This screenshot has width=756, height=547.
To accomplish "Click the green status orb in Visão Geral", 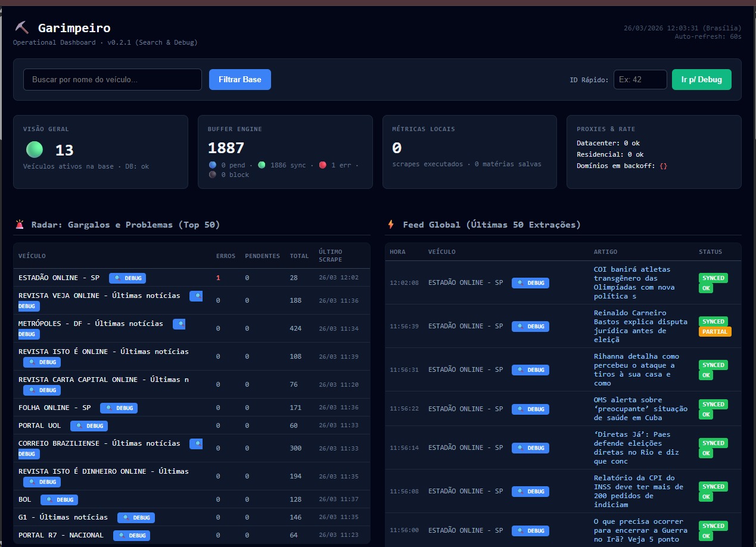I will click(35, 150).
